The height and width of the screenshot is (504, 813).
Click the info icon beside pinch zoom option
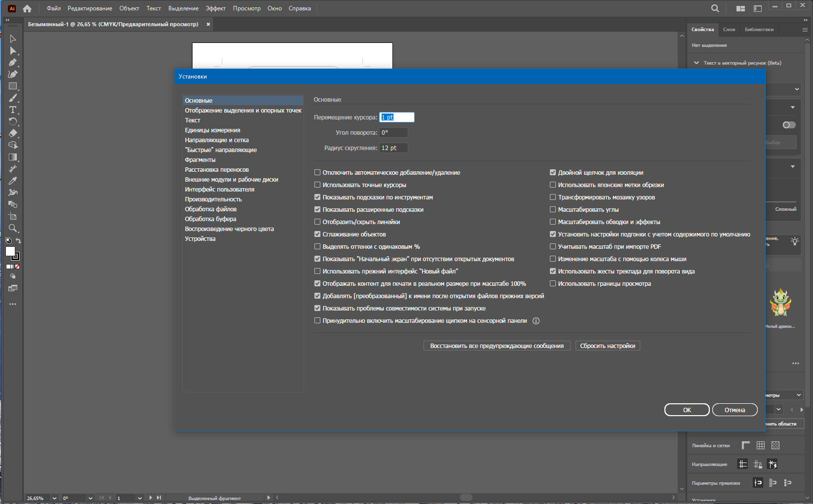click(x=536, y=321)
